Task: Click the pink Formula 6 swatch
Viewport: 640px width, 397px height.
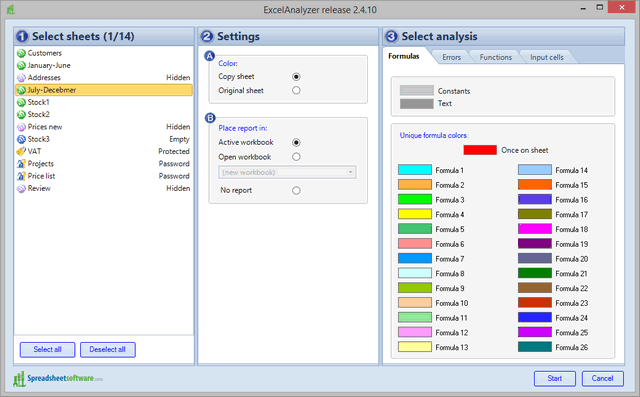Action: 415,244
